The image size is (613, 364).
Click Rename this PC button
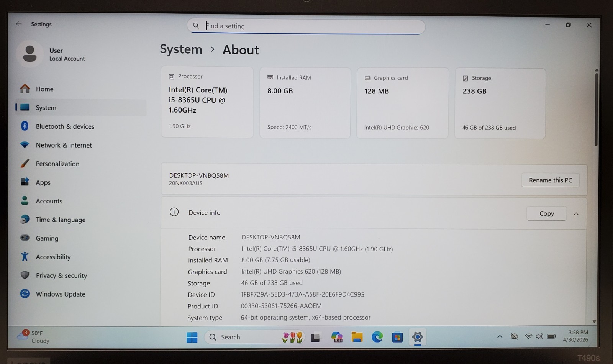pos(551,180)
